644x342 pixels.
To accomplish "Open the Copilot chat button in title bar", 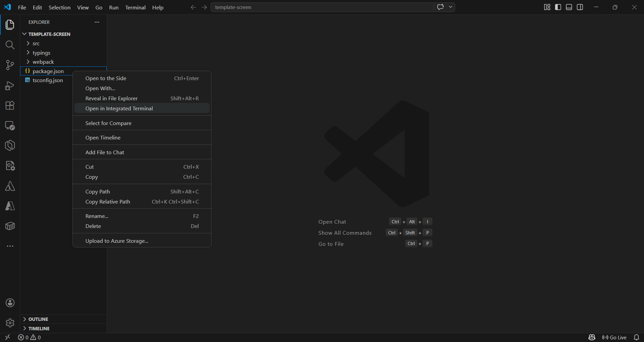I will pyautogui.click(x=440, y=7).
